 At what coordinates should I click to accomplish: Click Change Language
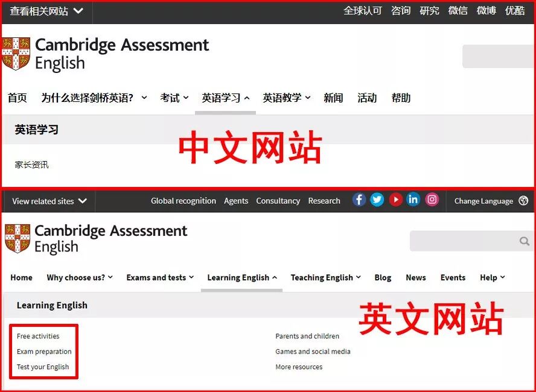click(x=483, y=201)
